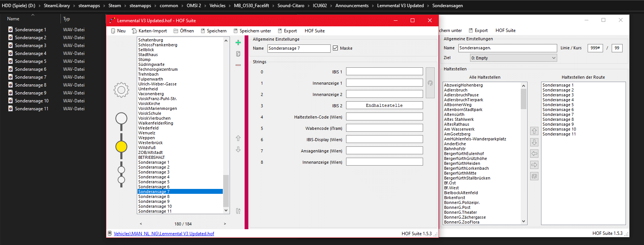The width and height of the screenshot is (644, 245).
Task: Click the stops list vertical scrollbar thumb
Action: [x=226, y=191]
